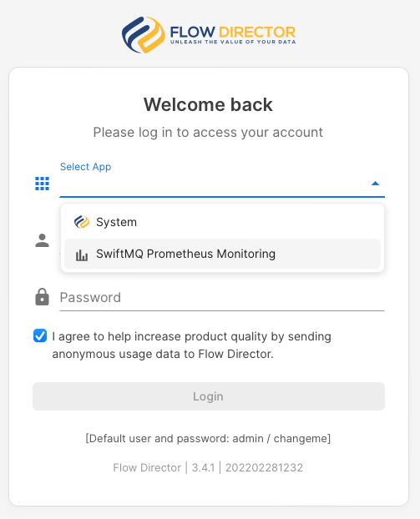
Task: Select SwiftMQ Prometheus Monitoring option
Action: pyautogui.click(x=222, y=254)
